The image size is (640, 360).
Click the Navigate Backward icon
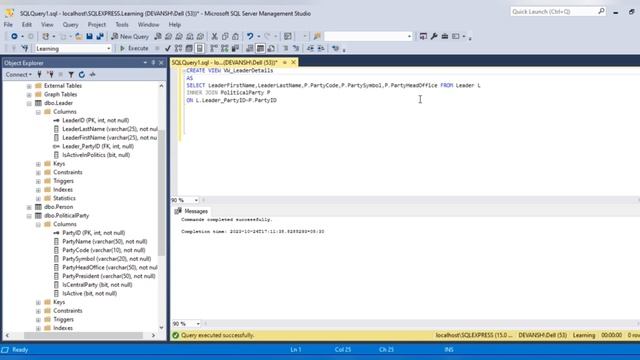[14, 36]
